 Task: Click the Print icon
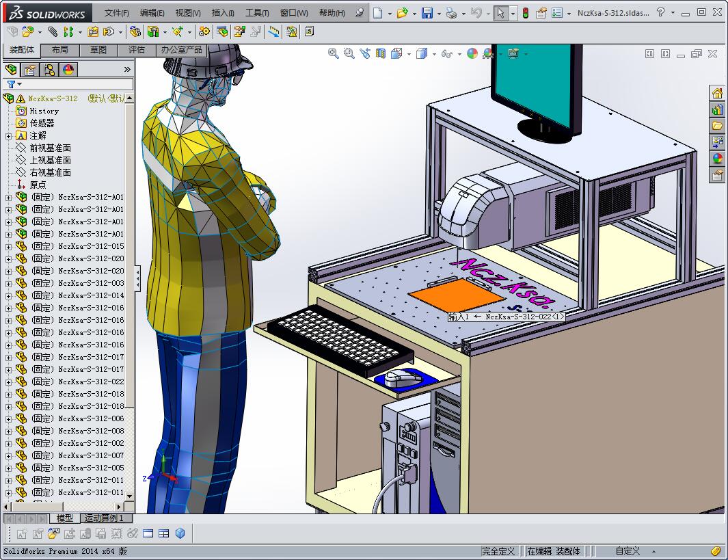pyautogui.click(x=451, y=13)
